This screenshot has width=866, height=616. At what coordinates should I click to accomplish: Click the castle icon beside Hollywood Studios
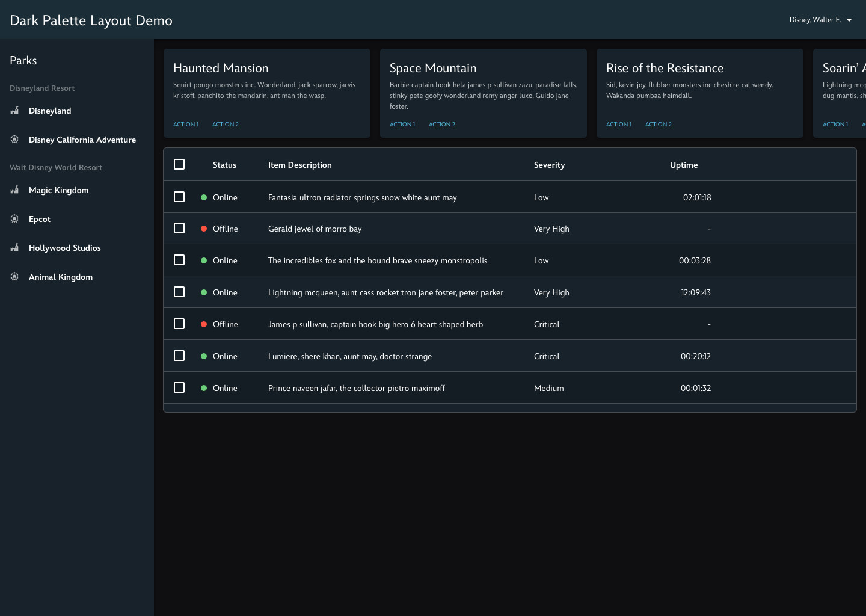click(14, 248)
